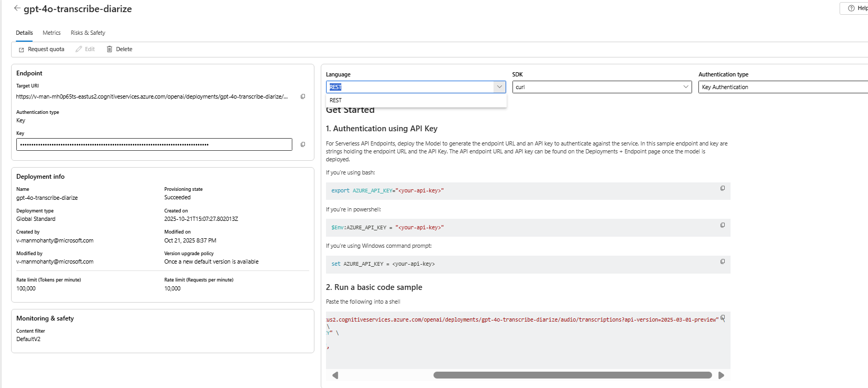Screen dimensions: 868x388
Task: Open the Risks & Safety tab
Action: point(88,33)
